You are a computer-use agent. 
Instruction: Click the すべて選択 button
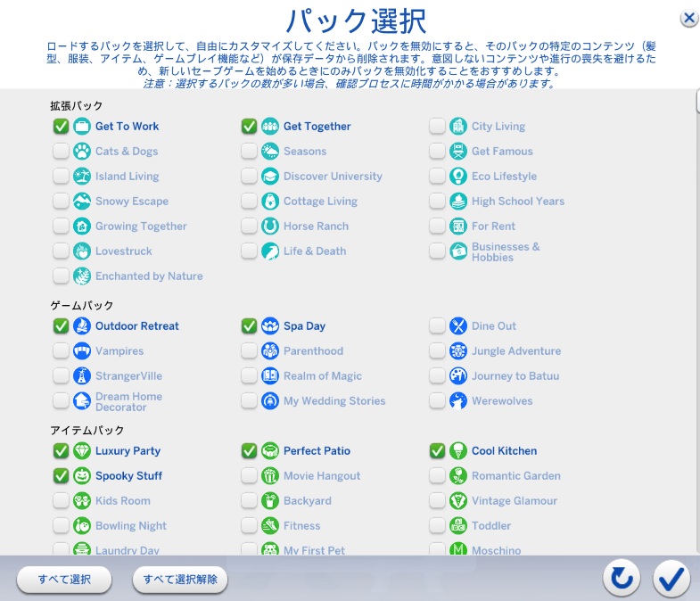pyautogui.click(x=64, y=580)
